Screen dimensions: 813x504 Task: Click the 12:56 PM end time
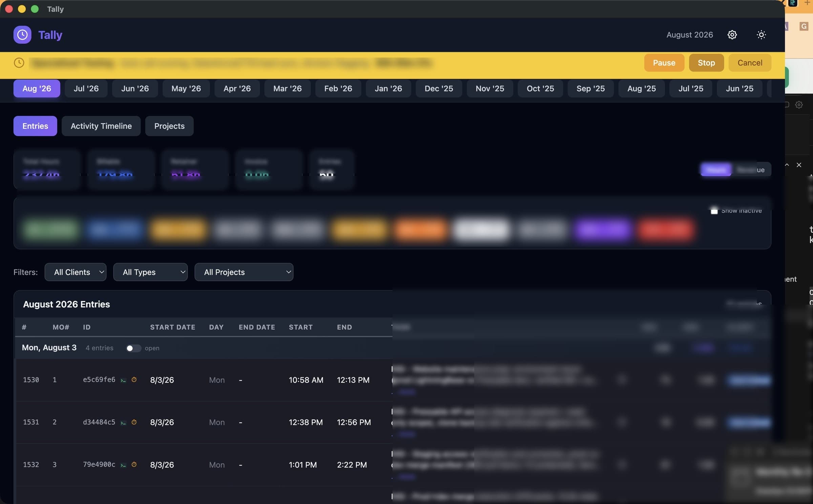[354, 422]
